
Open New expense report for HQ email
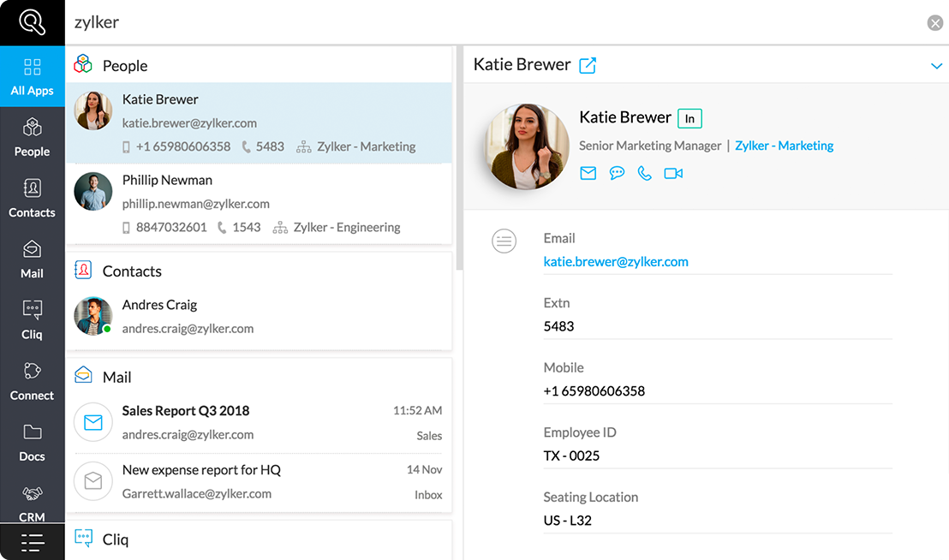[x=259, y=481]
